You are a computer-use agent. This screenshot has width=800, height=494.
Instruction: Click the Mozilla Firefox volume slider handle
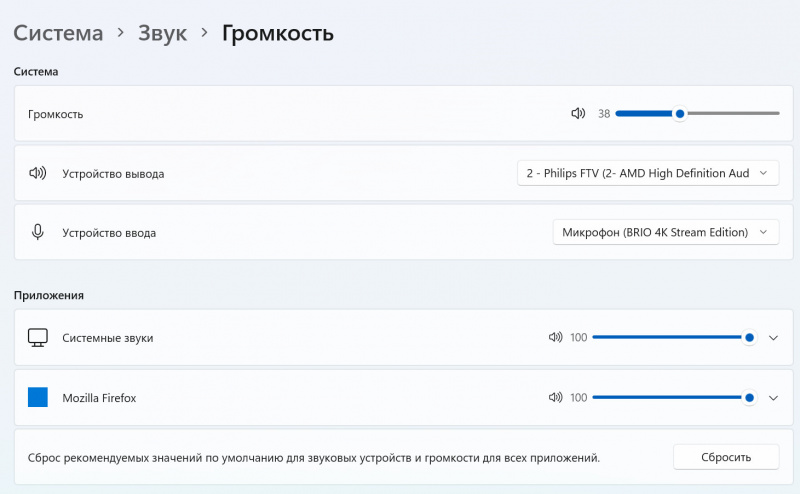pyautogui.click(x=749, y=397)
